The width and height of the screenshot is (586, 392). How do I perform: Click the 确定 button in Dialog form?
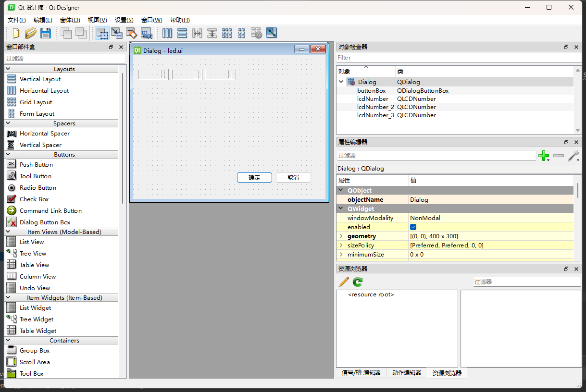point(254,178)
